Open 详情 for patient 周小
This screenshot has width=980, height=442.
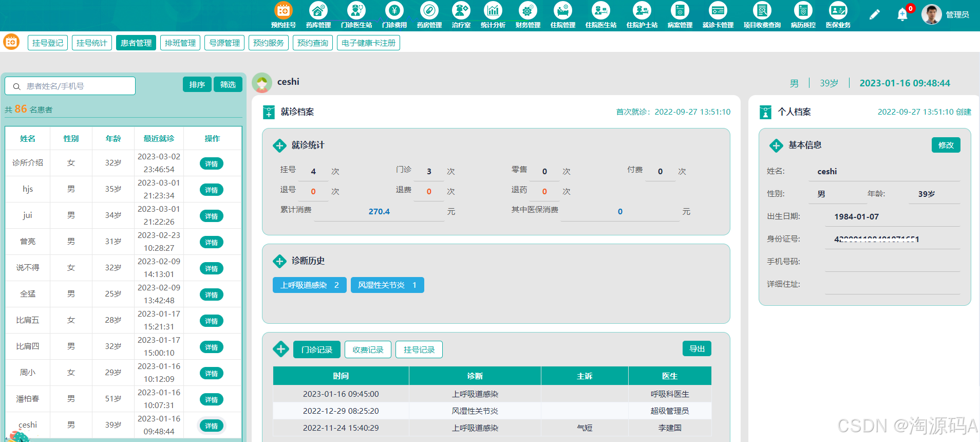212,373
